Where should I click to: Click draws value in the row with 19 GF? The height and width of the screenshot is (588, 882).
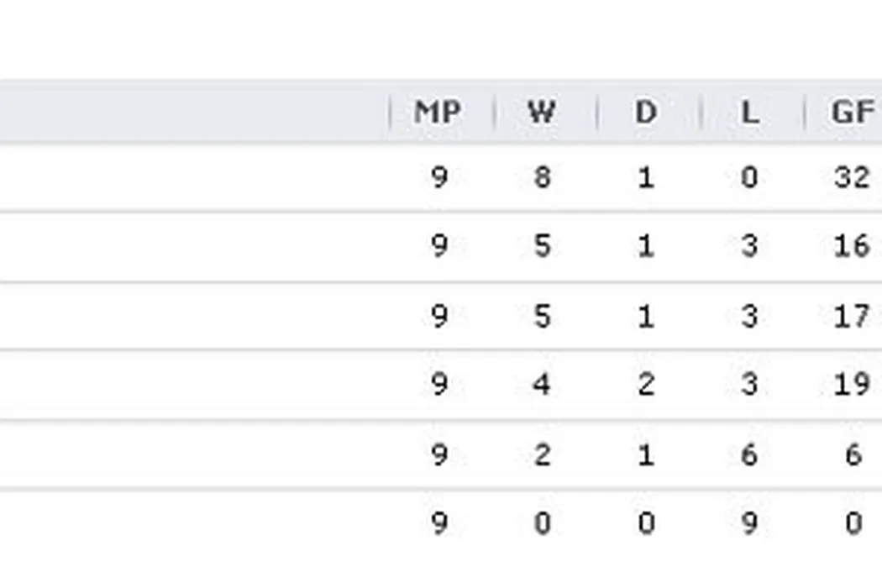(x=645, y=385)
